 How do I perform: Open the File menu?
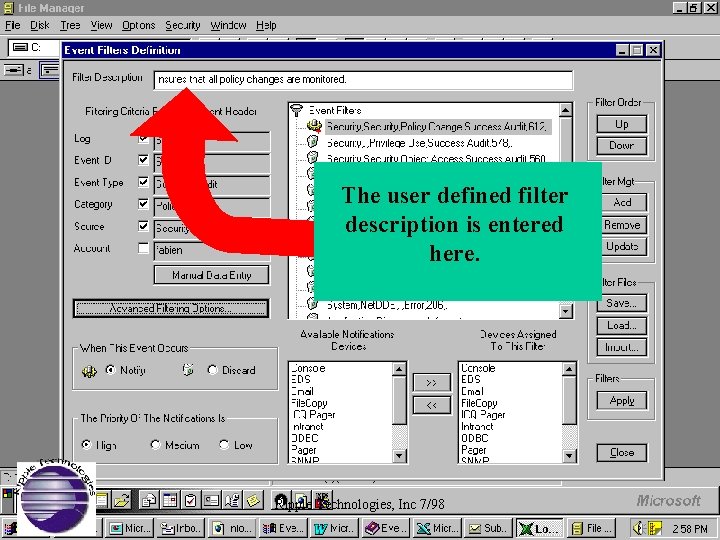pyautogui.click(x=12, y=25)
